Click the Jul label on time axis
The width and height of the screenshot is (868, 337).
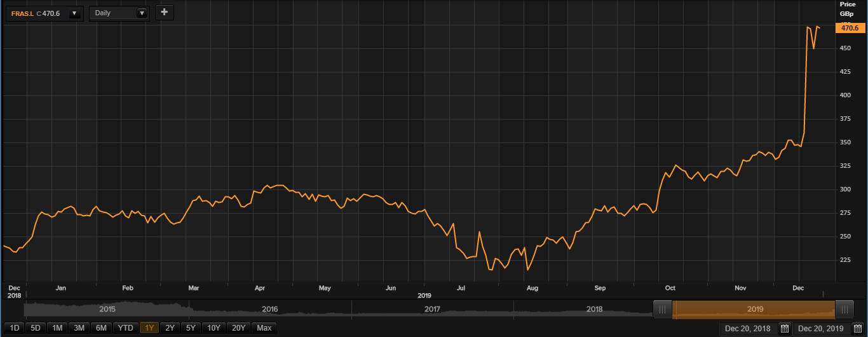point(461,288)
